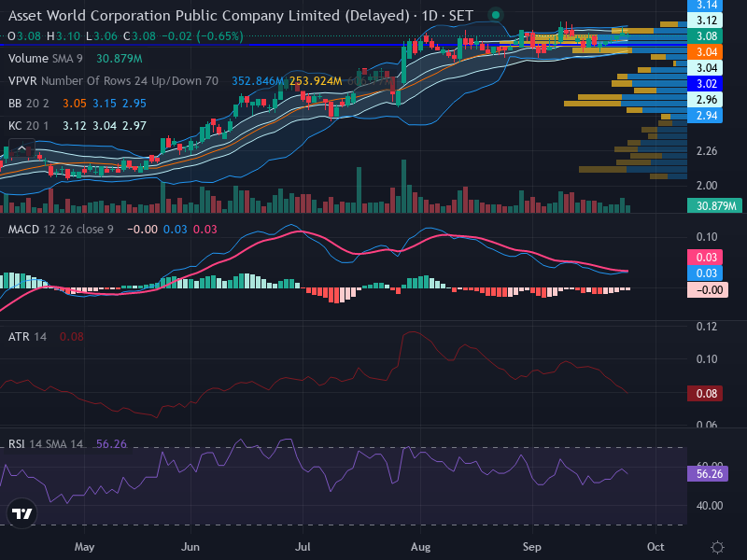Click the 3.08 current price label
The width and height of the screenshot is (747, 560).
pyautogui.click(x=705, y=36)
